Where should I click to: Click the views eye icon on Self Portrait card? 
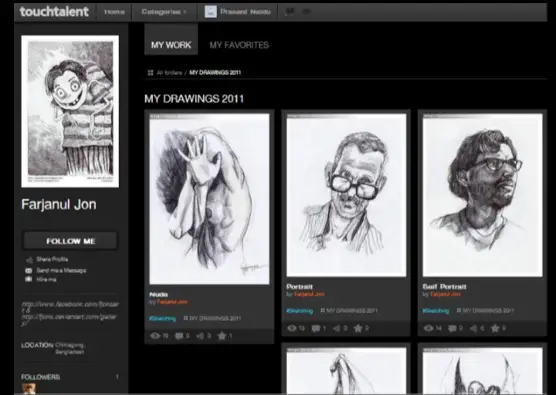[x=428, y=328]
